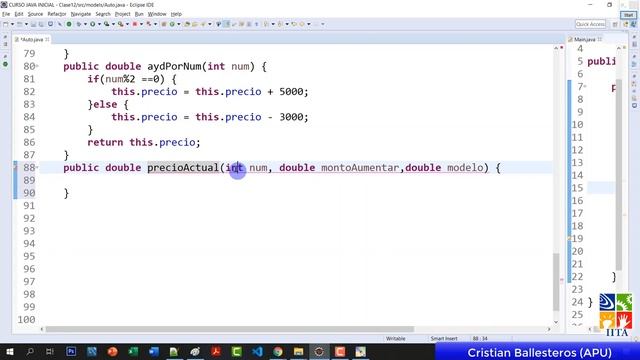Open the Search menu
The height and width of the screenshot is (360, 640).
click(x=103, y=14)
